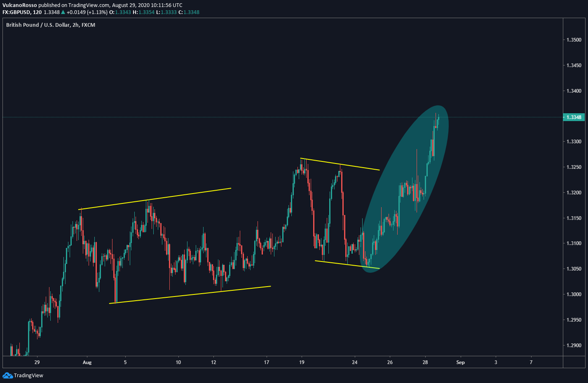Click the 1.3450 price axis label

click(x=574, y=65)
